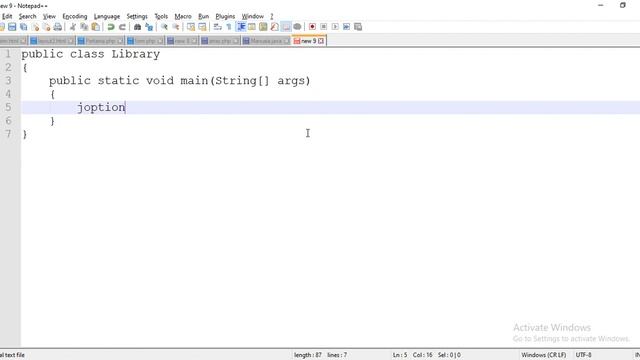Click 'UTF-8' encoding status field
This screenshot has height=360, width=640.
[x=584, y=355]
